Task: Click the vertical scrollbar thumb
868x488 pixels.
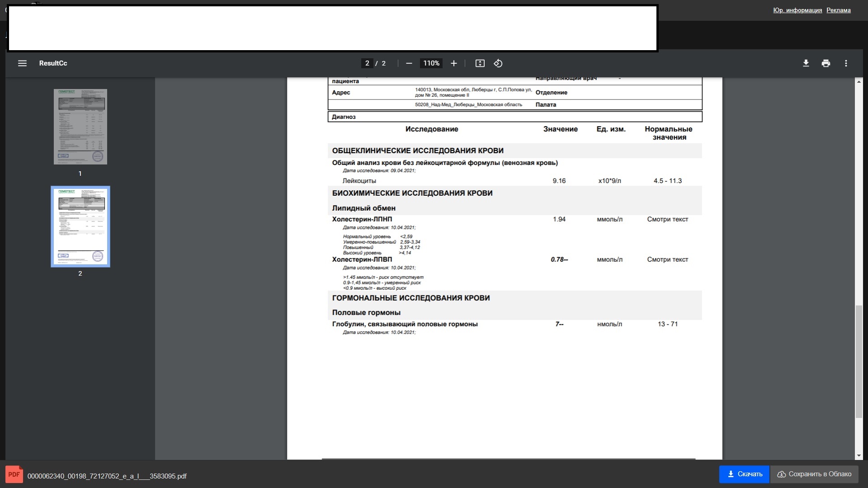Action: tap(859, 361)
